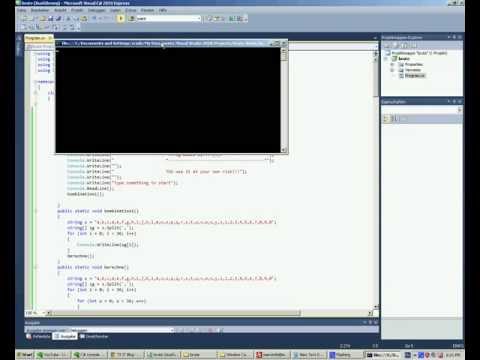Collapse the second static method outline

tap(36, 267)
